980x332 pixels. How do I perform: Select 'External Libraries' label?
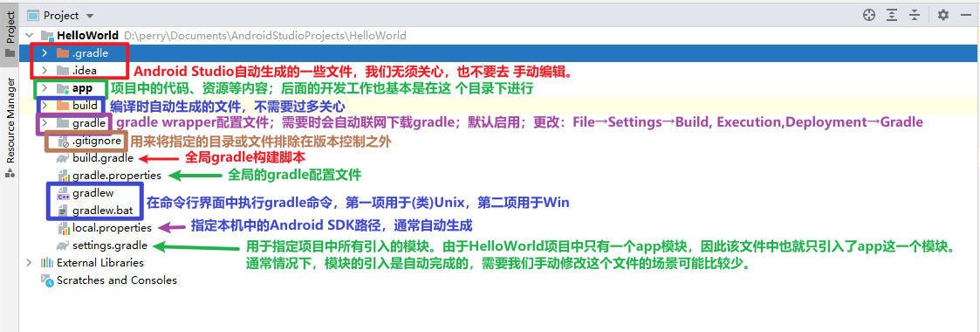pos(100,263)
